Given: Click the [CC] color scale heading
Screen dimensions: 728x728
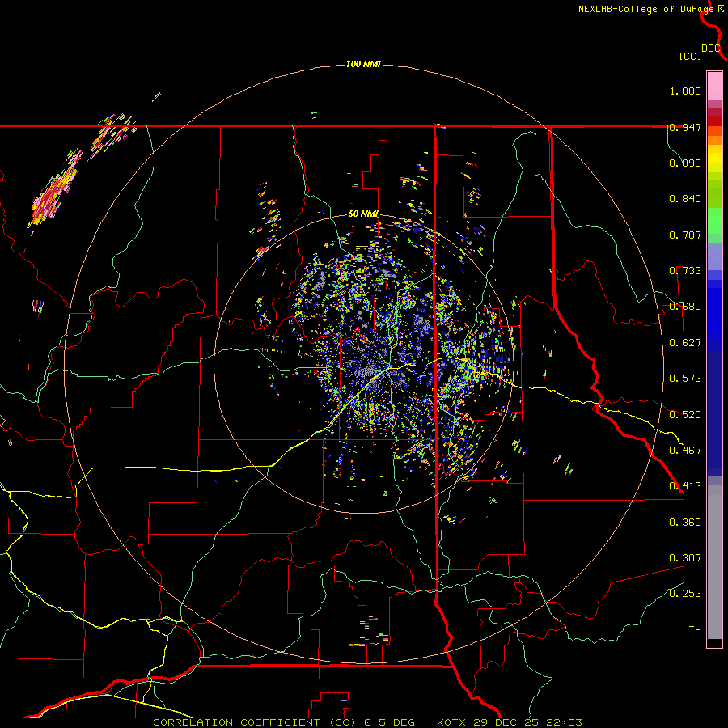Looking at the screenshot, I should [691, 56].
